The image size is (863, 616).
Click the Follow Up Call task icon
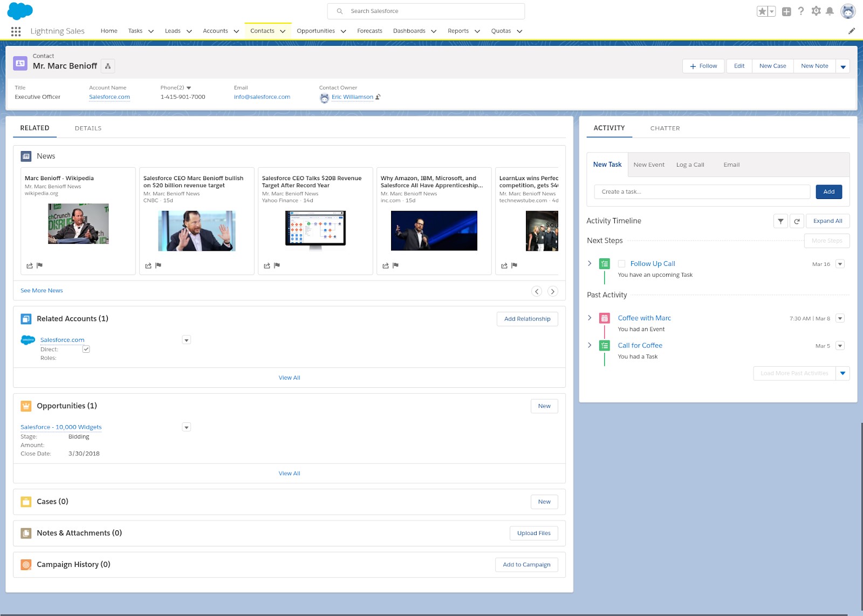click(605, 264)
